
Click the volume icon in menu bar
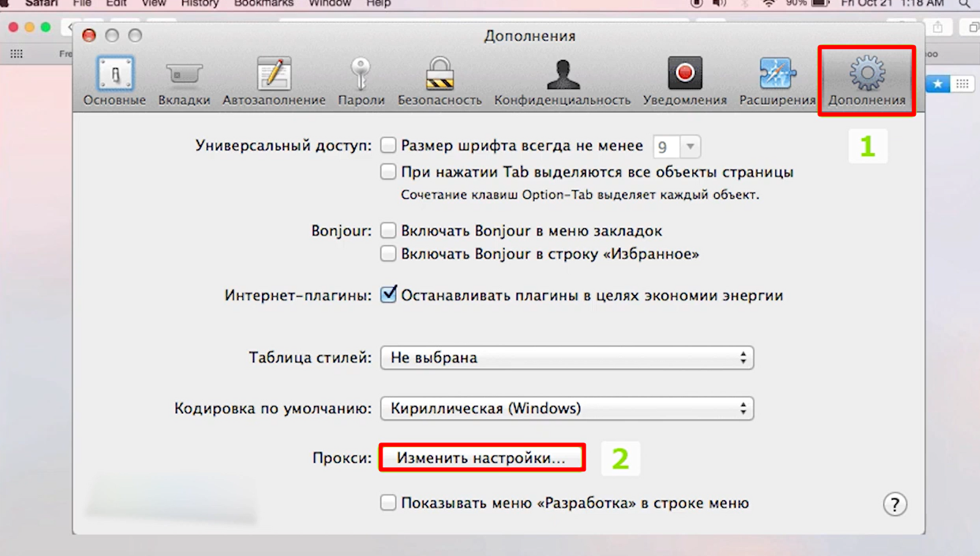click(x=720, y=3)
